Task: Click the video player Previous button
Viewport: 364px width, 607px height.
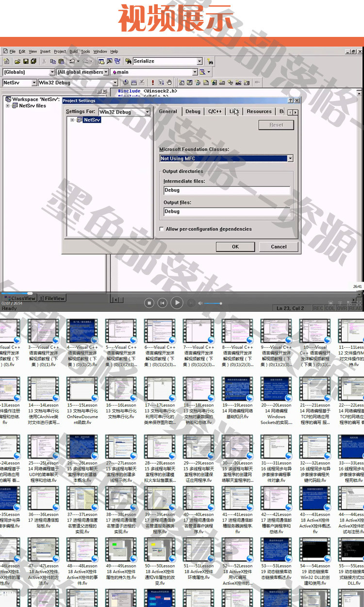Action: (x=162, y=303)
